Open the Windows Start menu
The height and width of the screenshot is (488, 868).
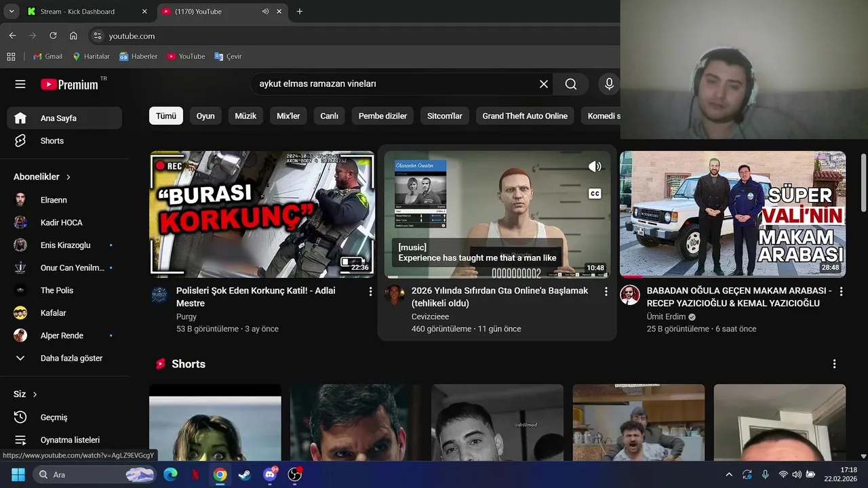(x=18, y=474)
